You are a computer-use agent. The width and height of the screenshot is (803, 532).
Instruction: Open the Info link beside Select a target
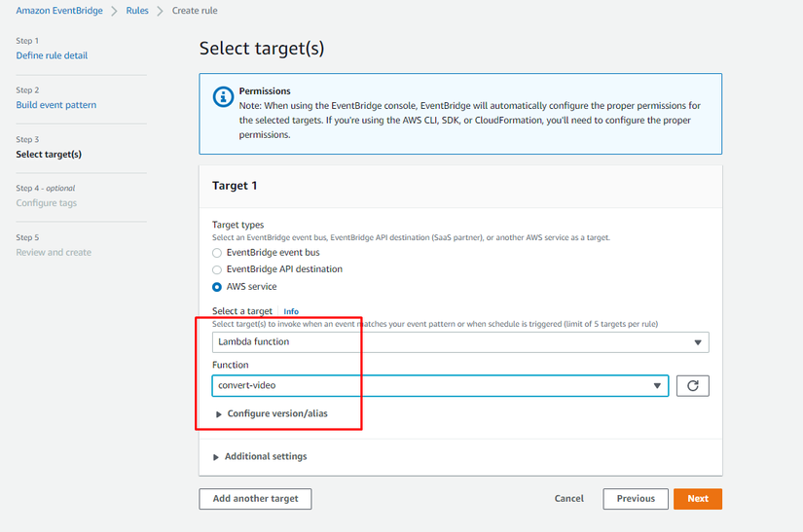[291, 312]
